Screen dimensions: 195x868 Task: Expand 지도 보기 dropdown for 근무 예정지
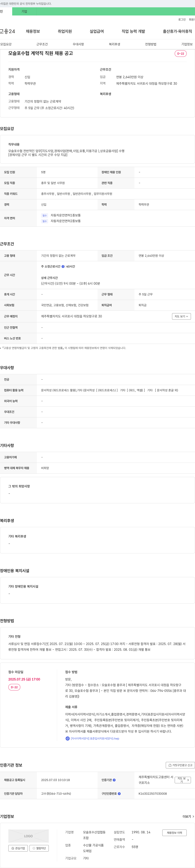pos(182,316)
